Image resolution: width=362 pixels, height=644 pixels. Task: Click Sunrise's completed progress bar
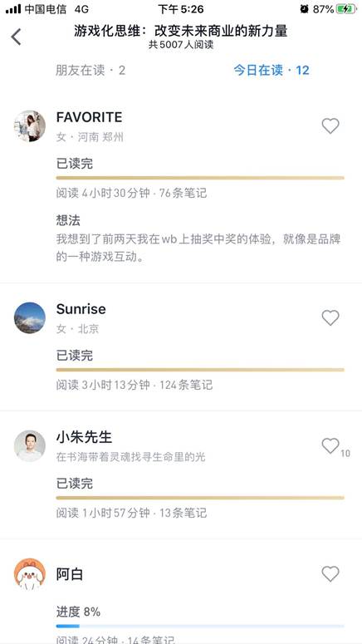200,370
